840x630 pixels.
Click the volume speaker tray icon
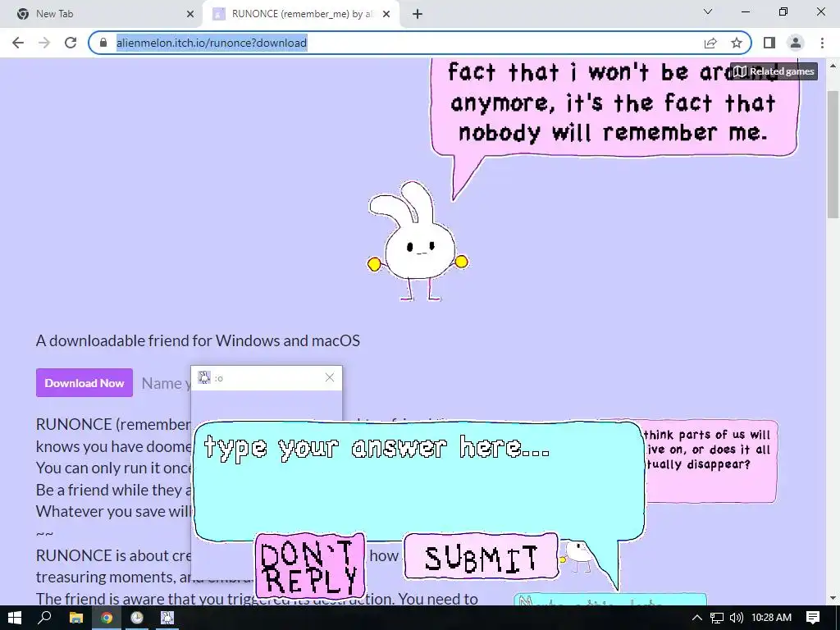click(737, 618)
